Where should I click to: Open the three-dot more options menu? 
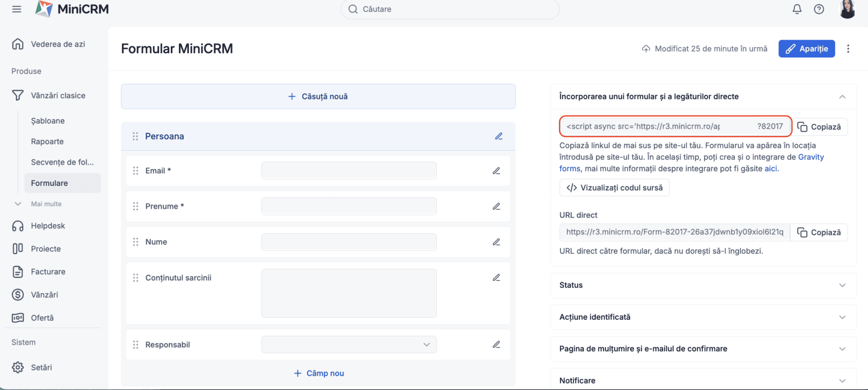click(848, 49)
